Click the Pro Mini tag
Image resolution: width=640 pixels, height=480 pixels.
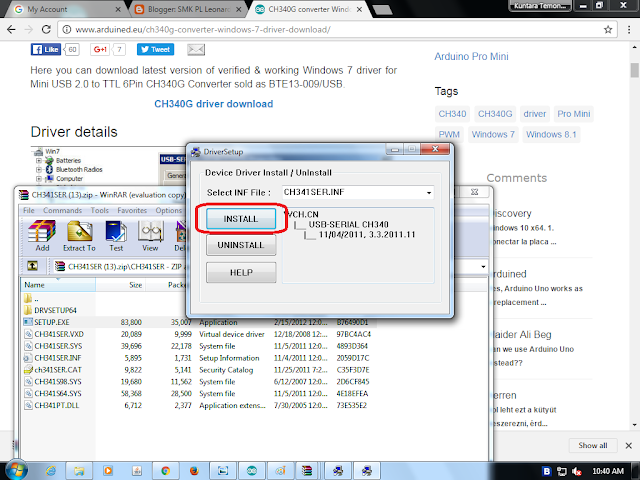tap(573, 114)
